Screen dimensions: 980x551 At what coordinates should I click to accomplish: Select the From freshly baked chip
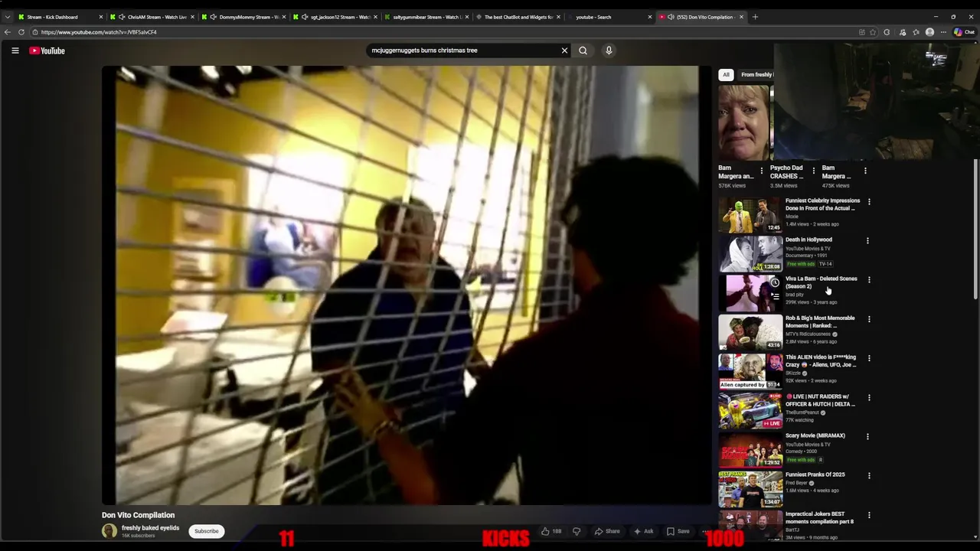(x=756, y=74)
